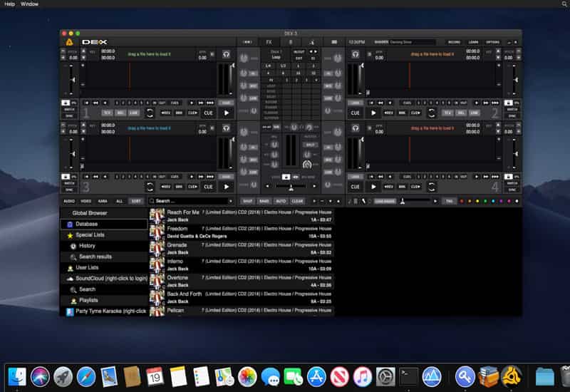Viewport: 570px width, 392px height.
Task: Open the OPTIONS button
Action: click(493, 42)
